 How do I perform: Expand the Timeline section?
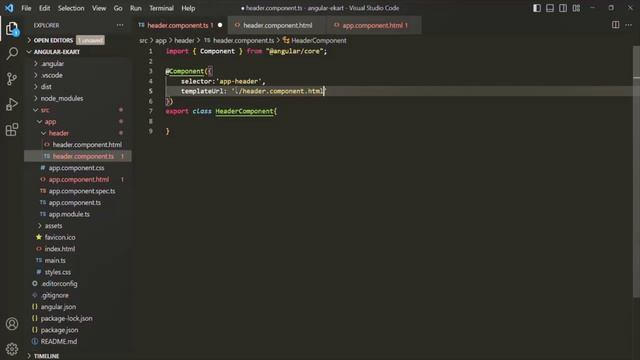(46, 356)
